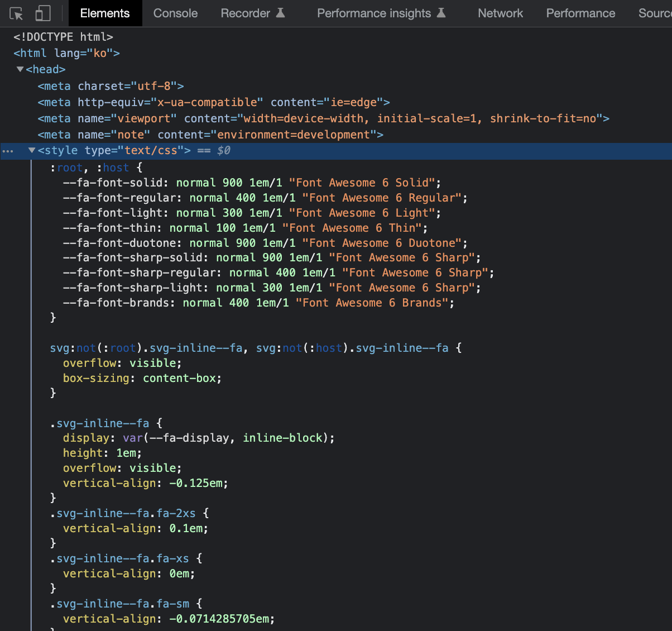Click the vertical-align: -0.125em line

(x=146, y=483)
